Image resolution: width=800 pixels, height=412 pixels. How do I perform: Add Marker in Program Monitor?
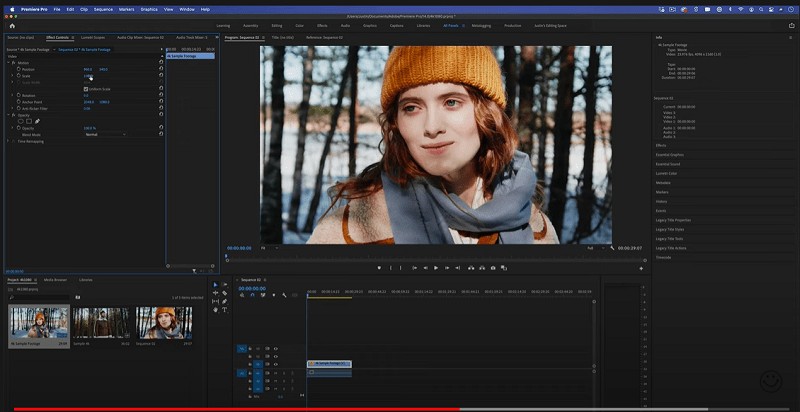(x=379, y=268)
